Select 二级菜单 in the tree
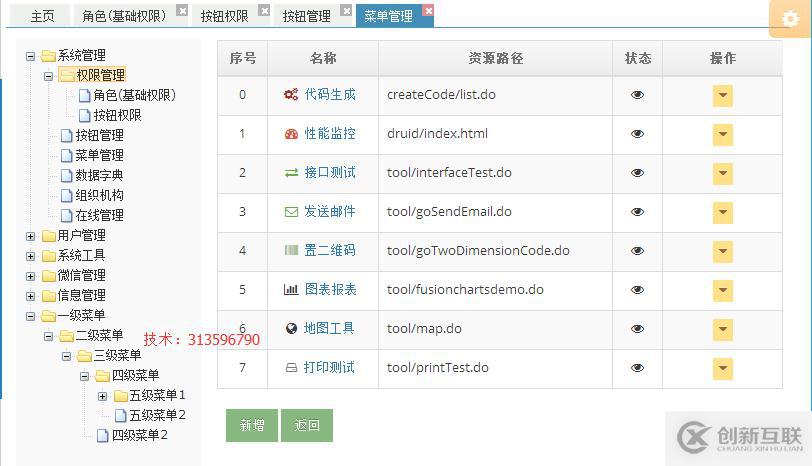The height and width of the screenshot is (466, 812). [x=99, y=336]
